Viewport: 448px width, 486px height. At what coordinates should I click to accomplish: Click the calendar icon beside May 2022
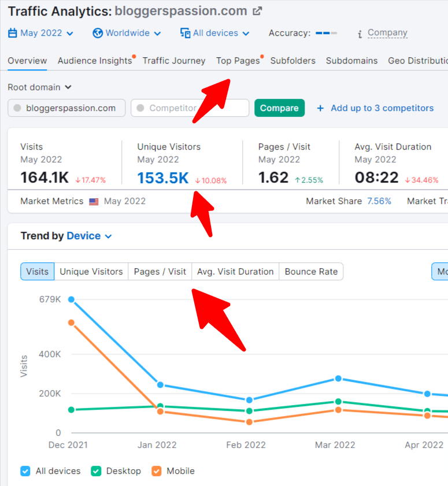pyautogui.click(x=12, y=33)
